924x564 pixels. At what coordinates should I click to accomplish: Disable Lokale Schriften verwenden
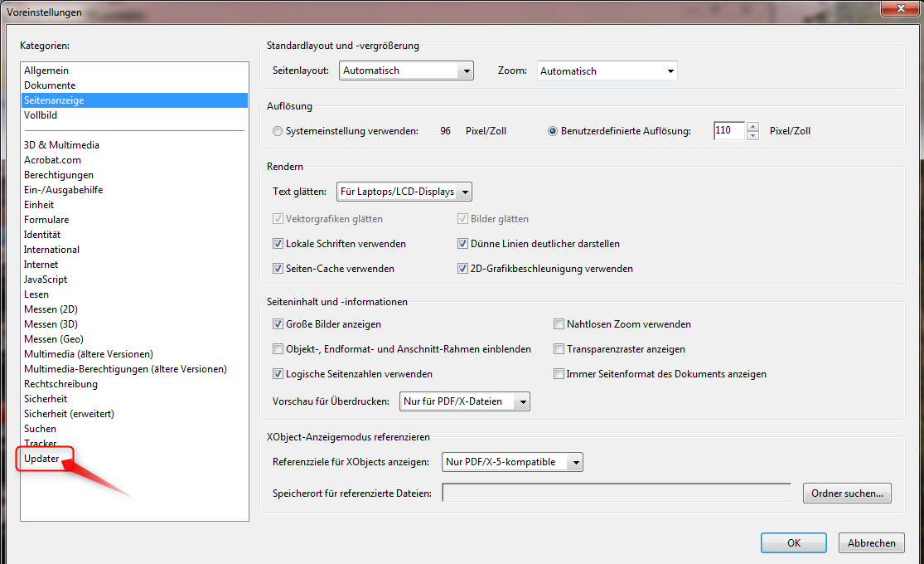tap(279, 243)
